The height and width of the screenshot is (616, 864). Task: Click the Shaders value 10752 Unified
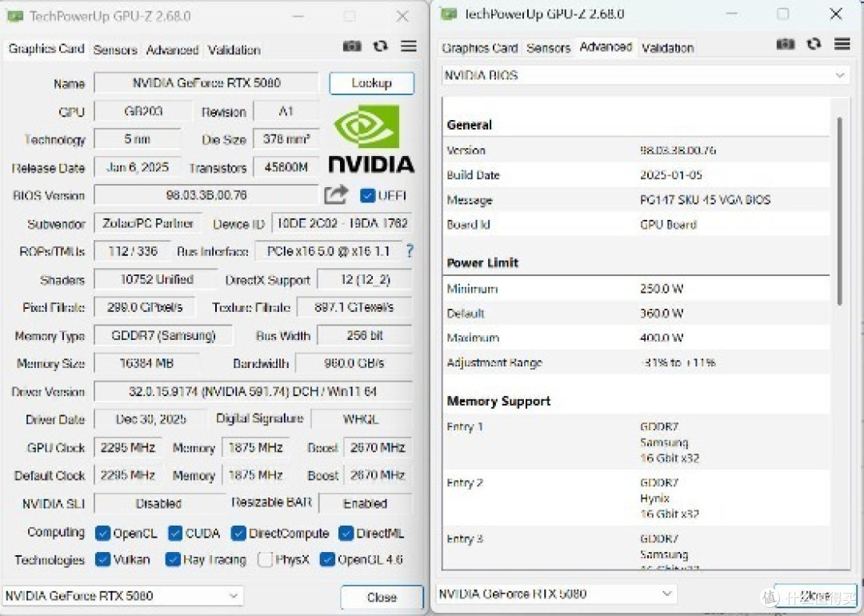pyautogui.click(x=157, y=279)
